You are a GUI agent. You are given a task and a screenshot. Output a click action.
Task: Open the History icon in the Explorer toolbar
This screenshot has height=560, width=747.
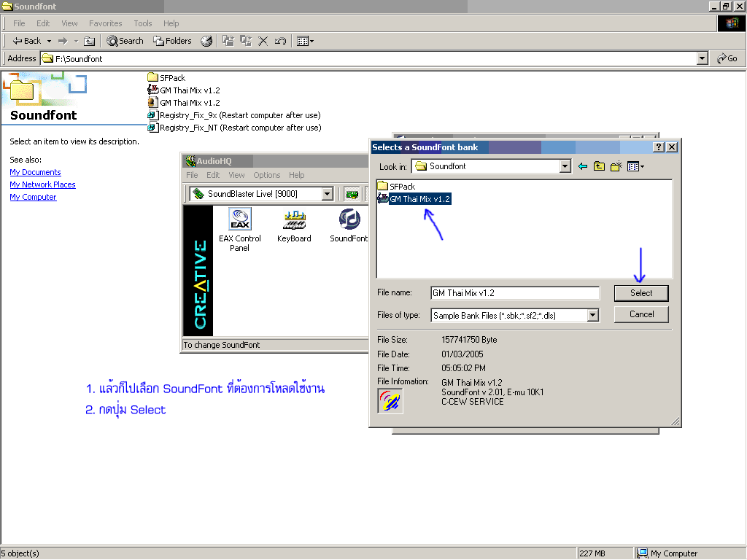[x=206, y=41]
